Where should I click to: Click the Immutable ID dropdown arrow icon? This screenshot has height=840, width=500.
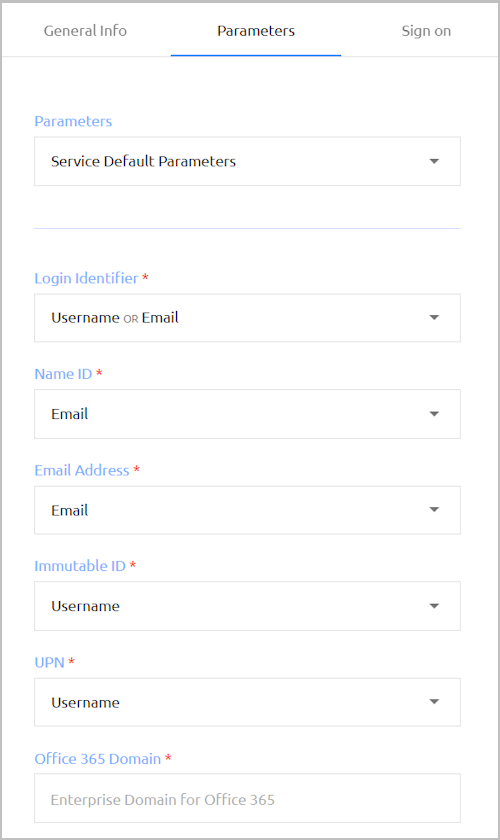pyautogui.click(x=434, y=606)
